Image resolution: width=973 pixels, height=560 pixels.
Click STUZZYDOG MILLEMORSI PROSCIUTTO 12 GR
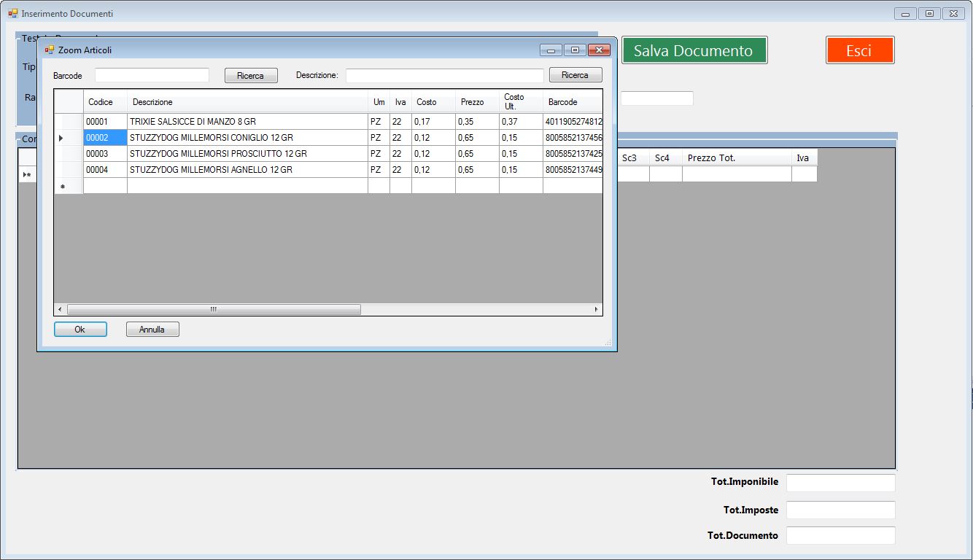pos(247,154)
